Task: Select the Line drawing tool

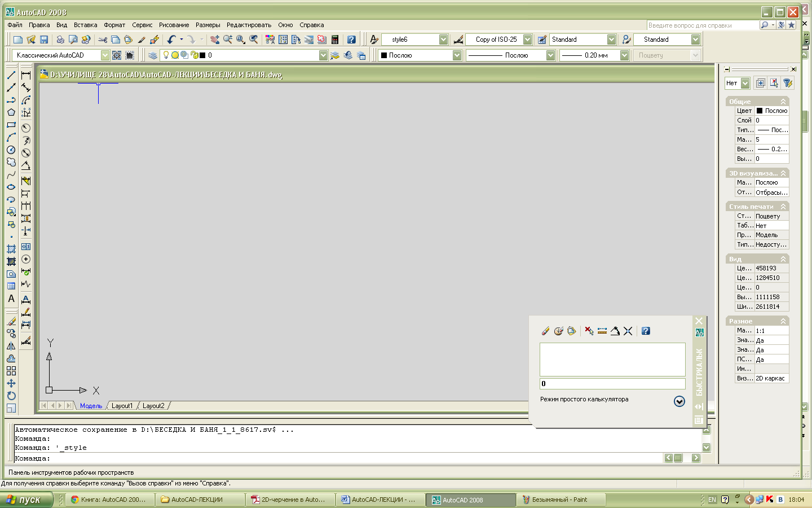Action: (11, 75)
